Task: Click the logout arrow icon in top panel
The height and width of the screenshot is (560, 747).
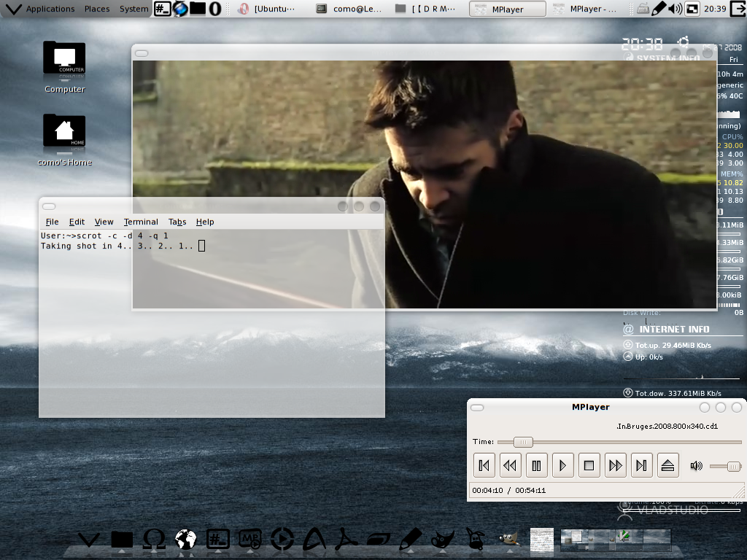Action: click(x=738, y=9)
